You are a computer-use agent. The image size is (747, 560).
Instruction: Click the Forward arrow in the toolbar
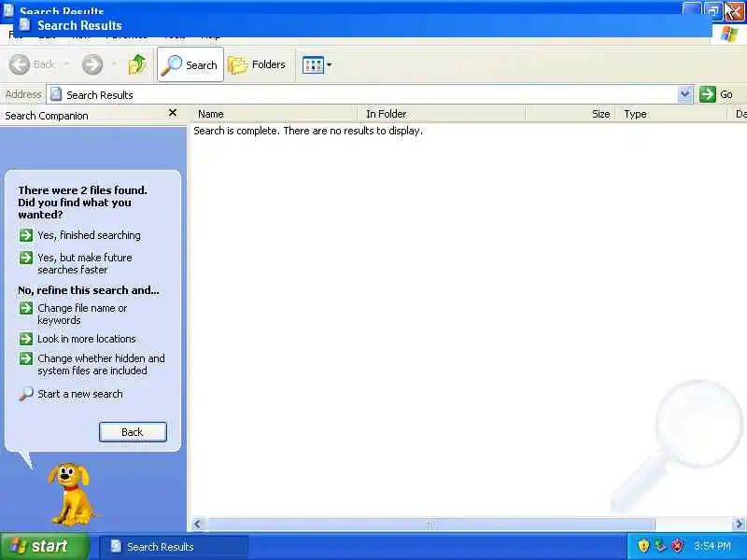(x=92, y=64)
